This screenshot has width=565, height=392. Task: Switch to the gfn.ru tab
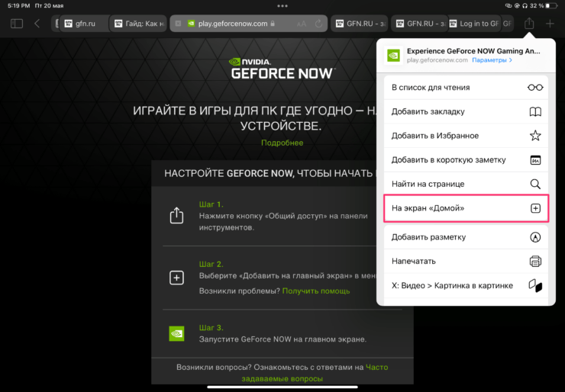pos(83,24)
